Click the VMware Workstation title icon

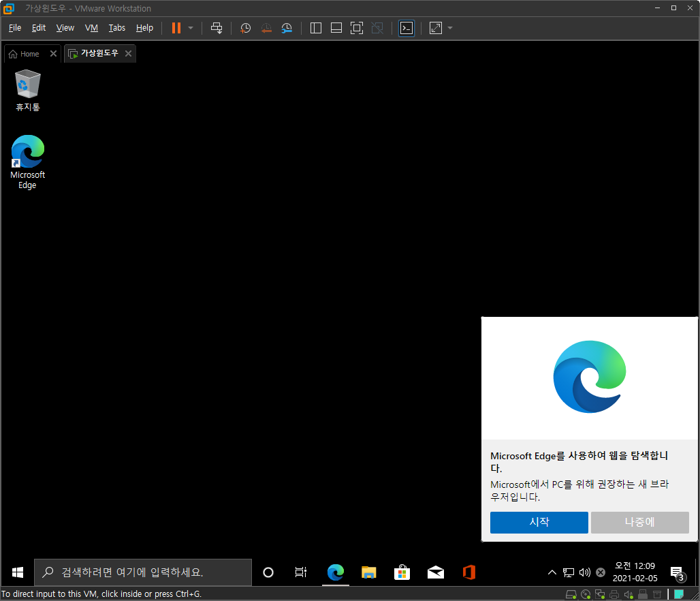[8, 8]
